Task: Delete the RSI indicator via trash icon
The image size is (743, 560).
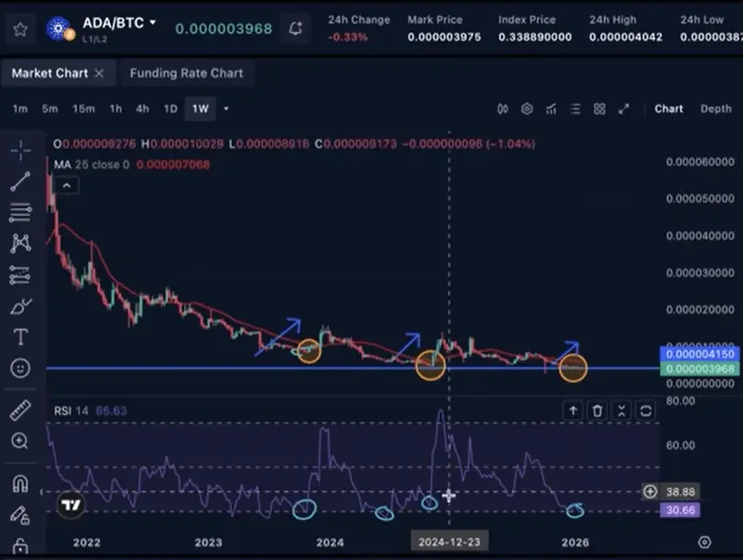Action: (x=597, y=411)
